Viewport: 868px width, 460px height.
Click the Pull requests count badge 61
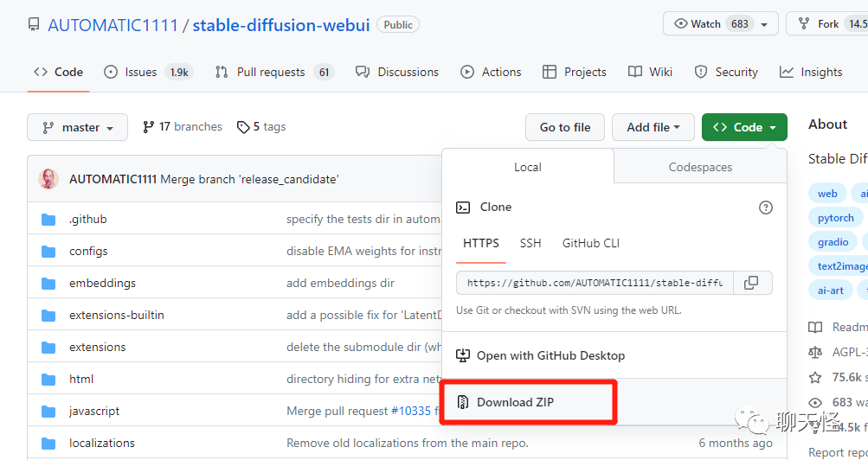324,73
